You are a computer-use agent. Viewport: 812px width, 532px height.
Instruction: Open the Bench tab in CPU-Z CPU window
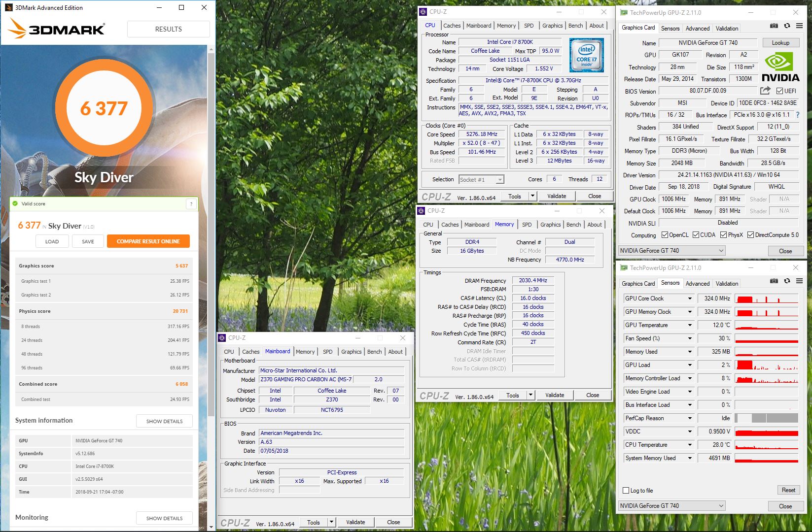[575, 26]
